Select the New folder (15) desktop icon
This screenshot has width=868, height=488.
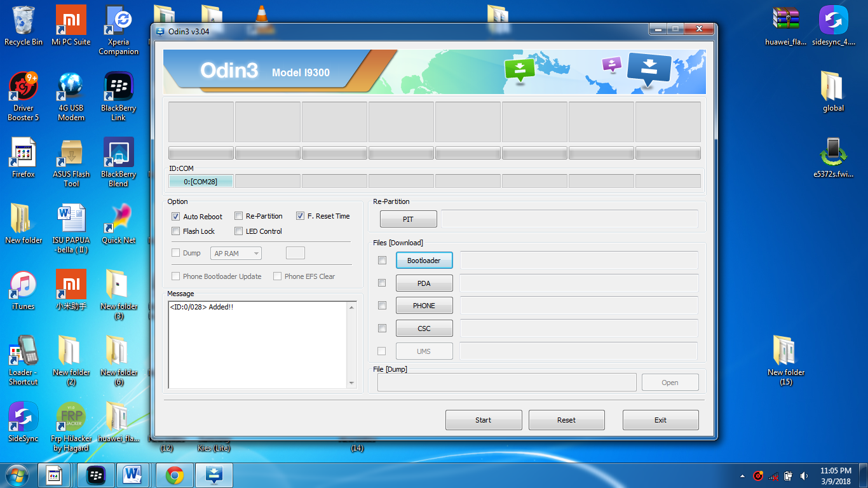tap(786, 360)
